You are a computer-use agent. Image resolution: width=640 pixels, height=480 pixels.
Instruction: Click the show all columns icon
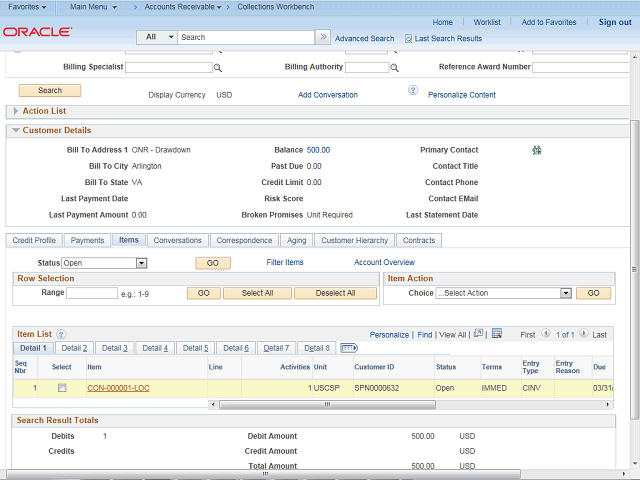click(x=349, y=348)
